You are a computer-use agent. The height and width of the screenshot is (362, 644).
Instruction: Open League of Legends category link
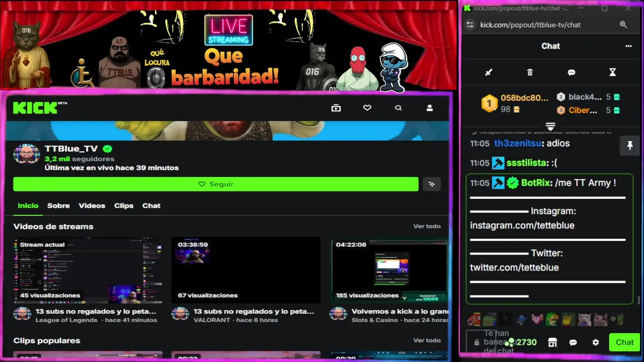coord(66,320)
